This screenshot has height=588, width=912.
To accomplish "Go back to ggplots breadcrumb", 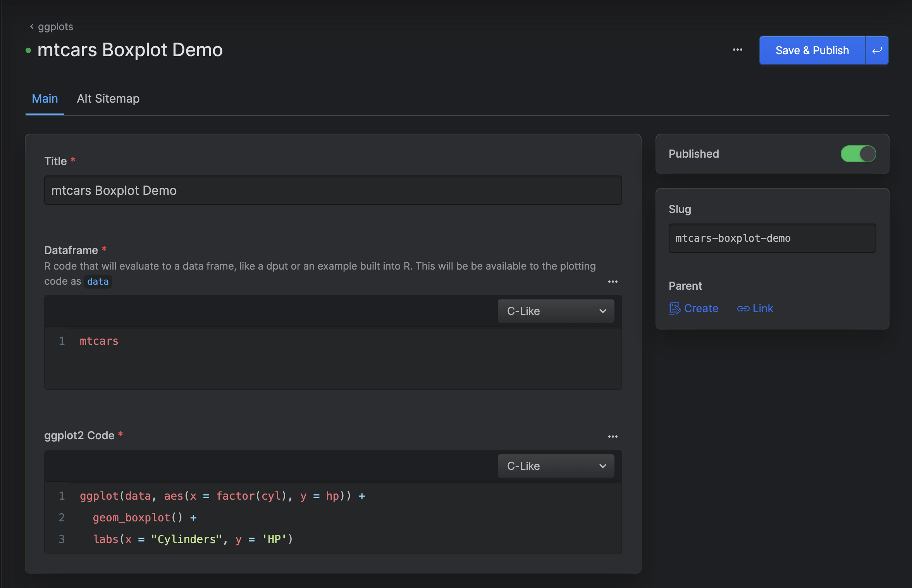I will pos(52,27).
